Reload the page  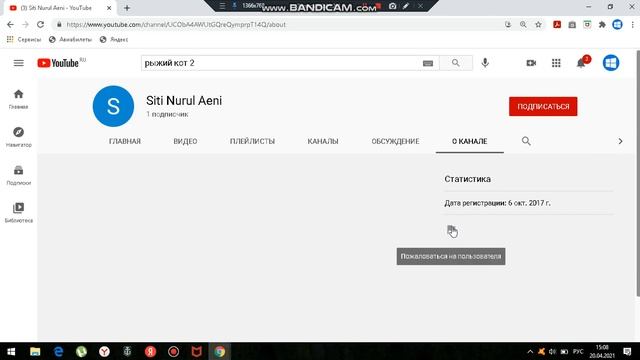40,24
